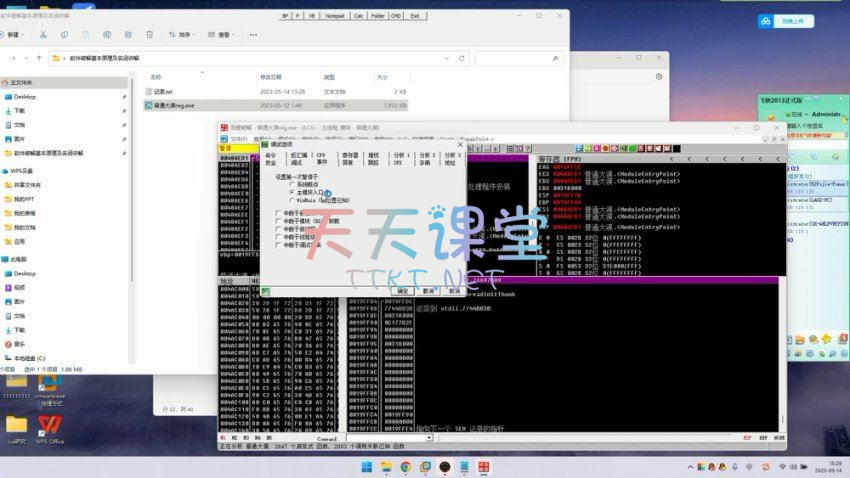Viewport: 850px width, 478px height.
Task: Click the 确定 button in dialog
Action: 403,291
